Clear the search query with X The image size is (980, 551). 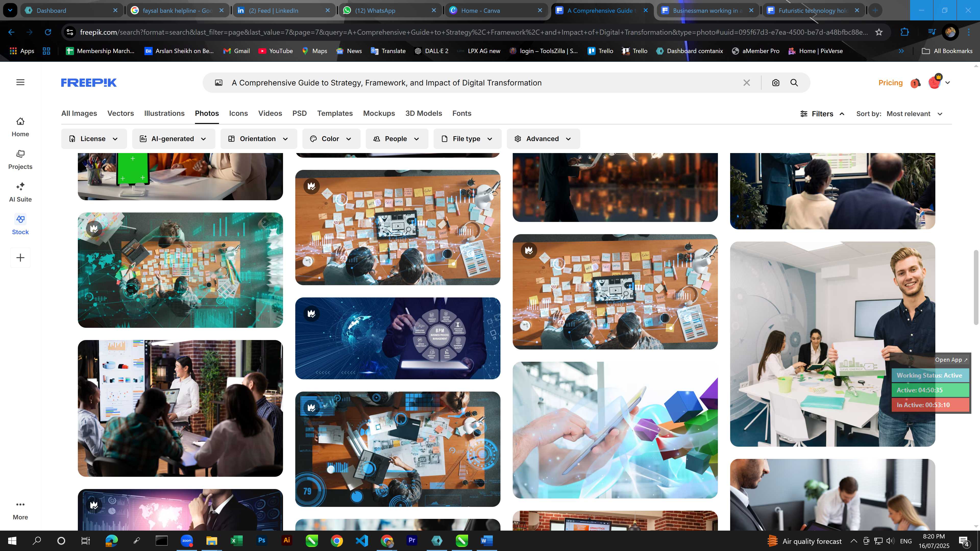pyautogui.click(x=746, y=82)
